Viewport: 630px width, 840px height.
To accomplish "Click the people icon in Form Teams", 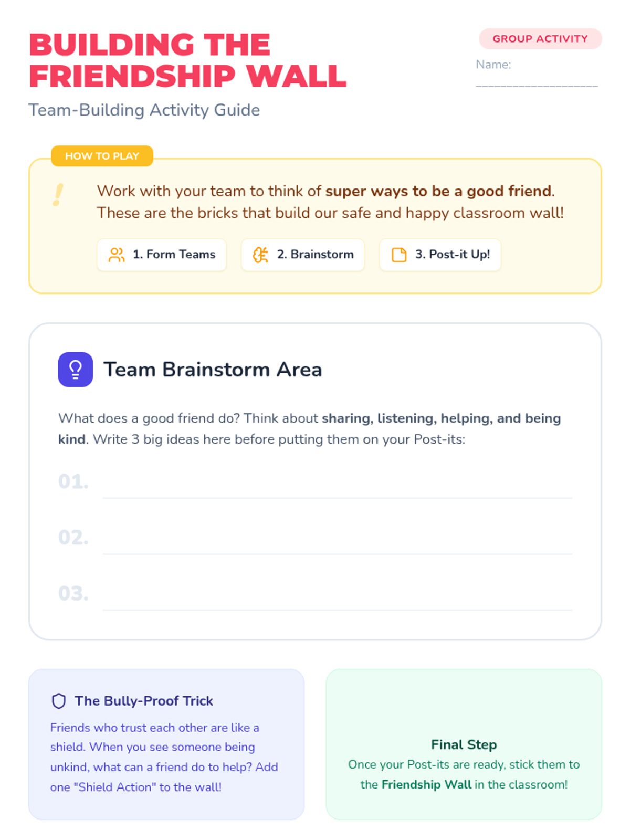I will click(x=117, y=255).
